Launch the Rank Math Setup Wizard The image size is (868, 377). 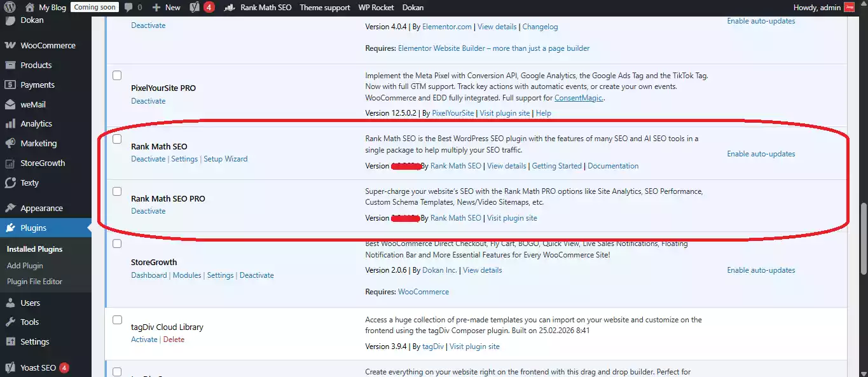[x=226, y=159]
